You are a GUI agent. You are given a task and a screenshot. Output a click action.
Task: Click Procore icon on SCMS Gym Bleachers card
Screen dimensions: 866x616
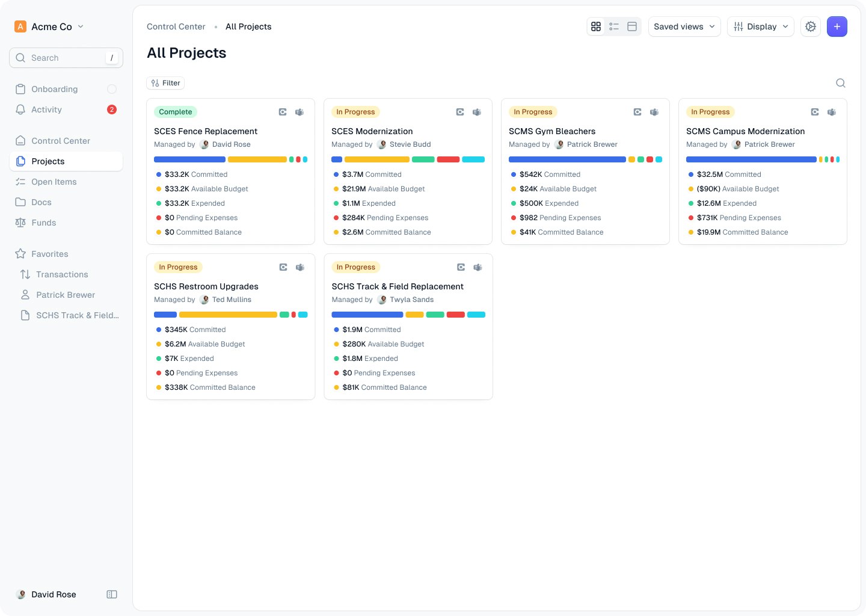(637, 112)
